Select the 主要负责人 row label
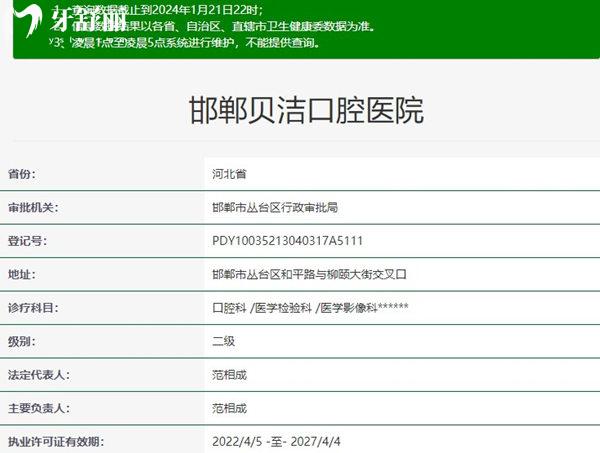This screenshot has width=600, height=453. (40, 408)
